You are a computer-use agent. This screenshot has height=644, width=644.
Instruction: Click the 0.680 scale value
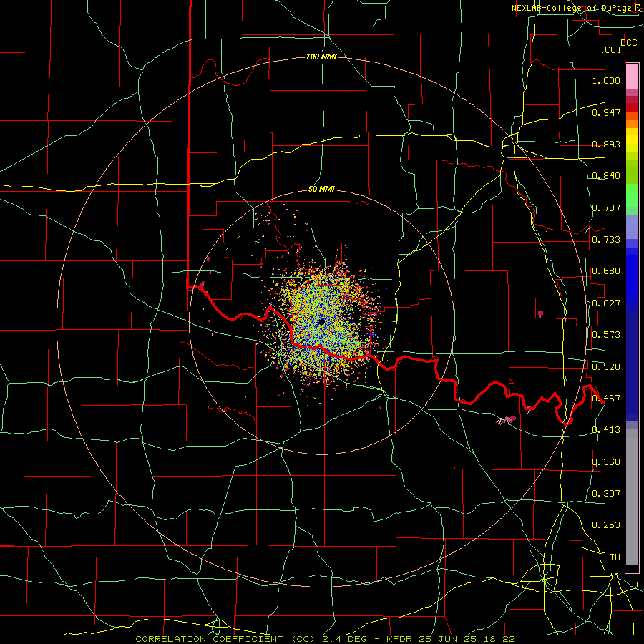click(606, 270)
